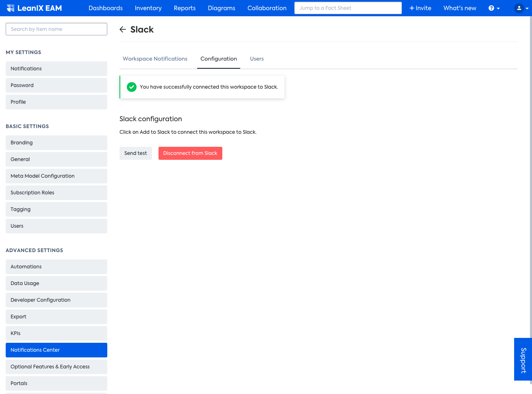The image size is (532, 394).
Task: Open General settings
Action: (56, 159)
